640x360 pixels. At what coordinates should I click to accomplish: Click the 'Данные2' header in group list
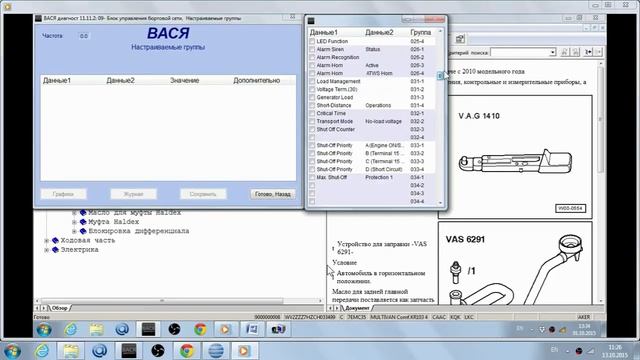tap(379, 32)
